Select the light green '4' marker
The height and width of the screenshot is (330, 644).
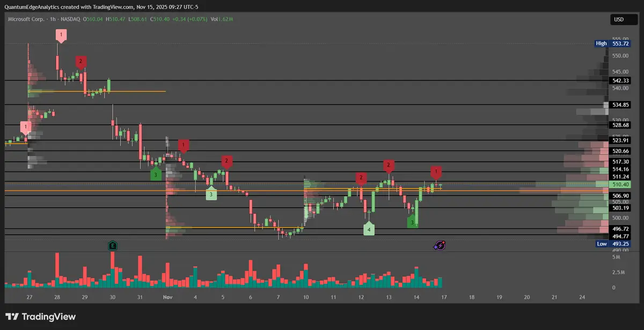369,229
